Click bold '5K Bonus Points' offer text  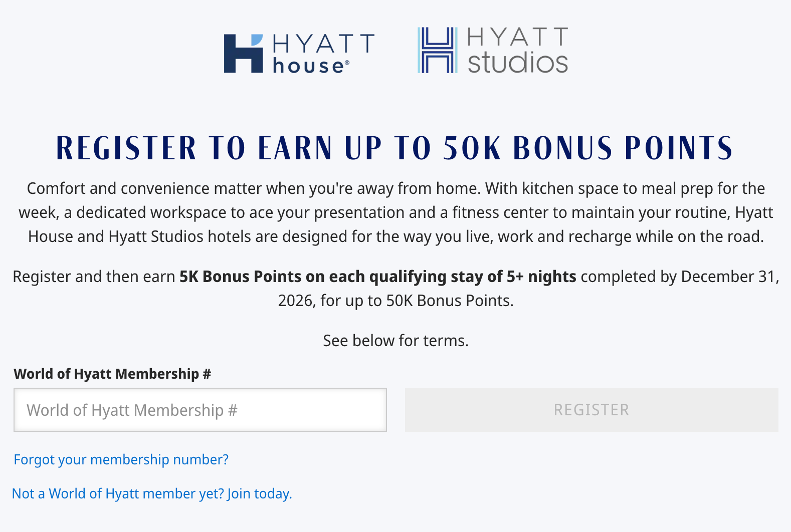click(241, 277)
